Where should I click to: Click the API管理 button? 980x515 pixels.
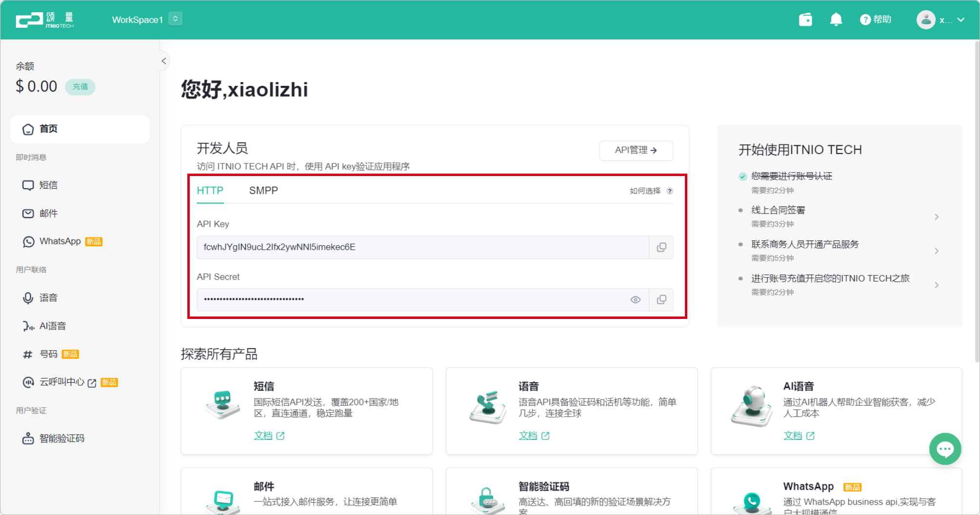636,150
